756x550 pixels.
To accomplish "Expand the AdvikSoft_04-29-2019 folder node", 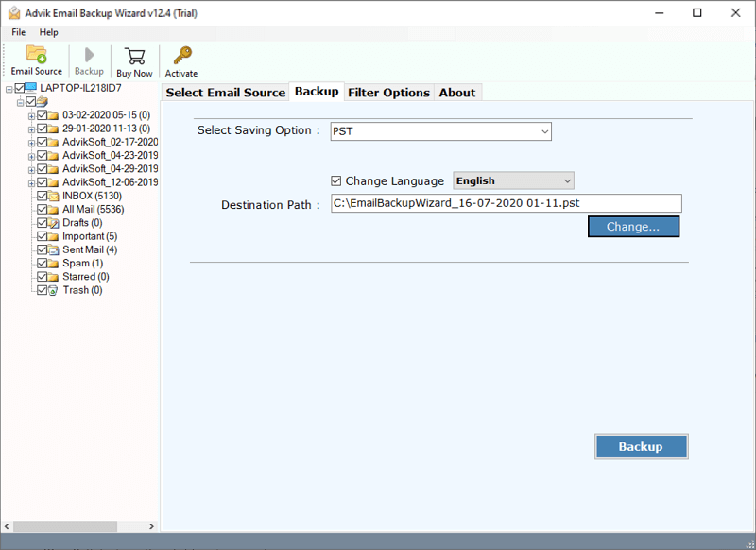I will coord(31,170).
